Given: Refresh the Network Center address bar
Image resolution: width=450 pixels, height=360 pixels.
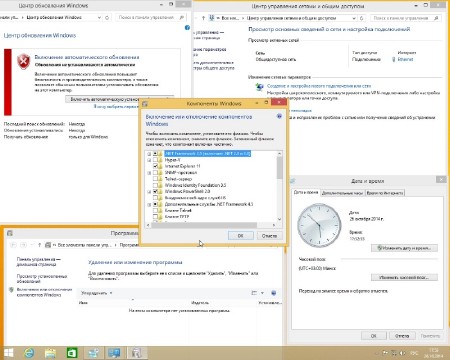Looking at the screenshot, I should pos(362,18).
